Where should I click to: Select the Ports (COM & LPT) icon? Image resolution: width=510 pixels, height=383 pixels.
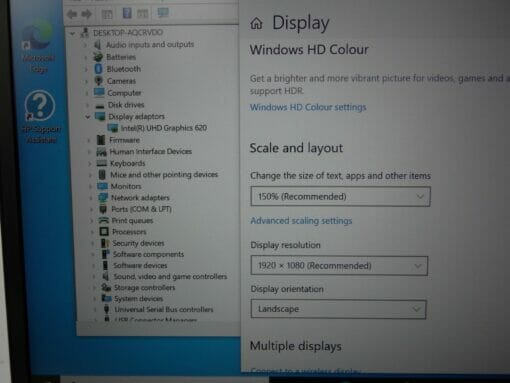pyautogui.click(x=103, y=209)
